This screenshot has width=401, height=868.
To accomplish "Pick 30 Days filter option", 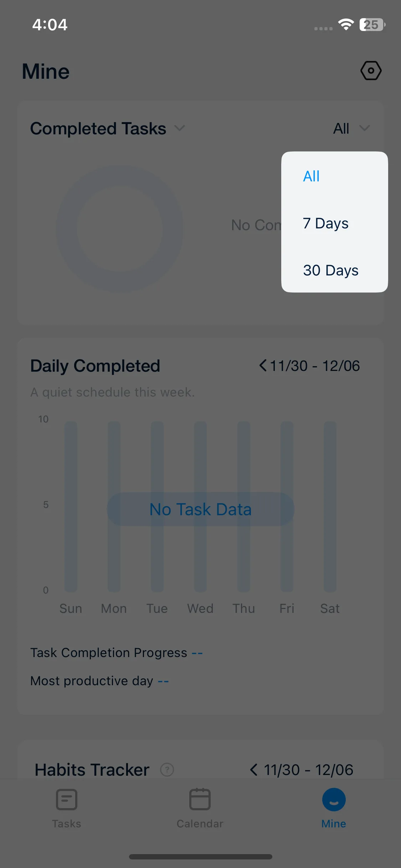I will point(330,270).
